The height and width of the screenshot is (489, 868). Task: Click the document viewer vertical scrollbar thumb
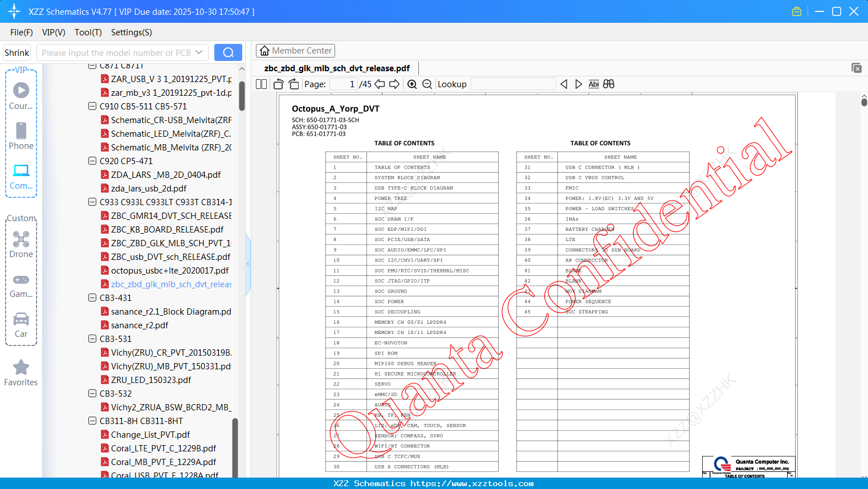[x=864, y=102]
